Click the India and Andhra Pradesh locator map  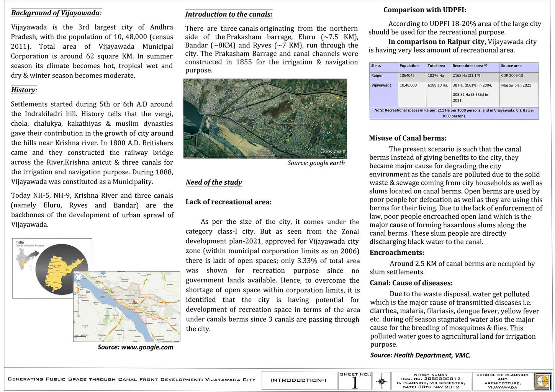coord(52,268)
